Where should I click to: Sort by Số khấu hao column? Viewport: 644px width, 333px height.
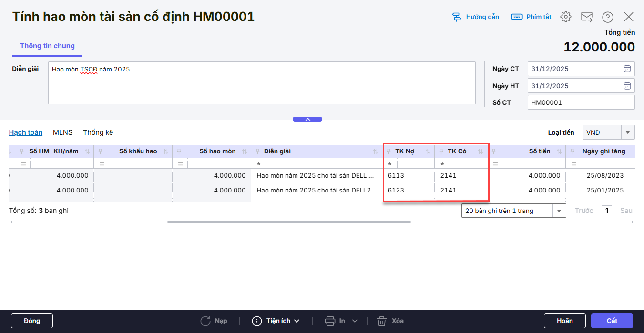click(x=166, y=151)
